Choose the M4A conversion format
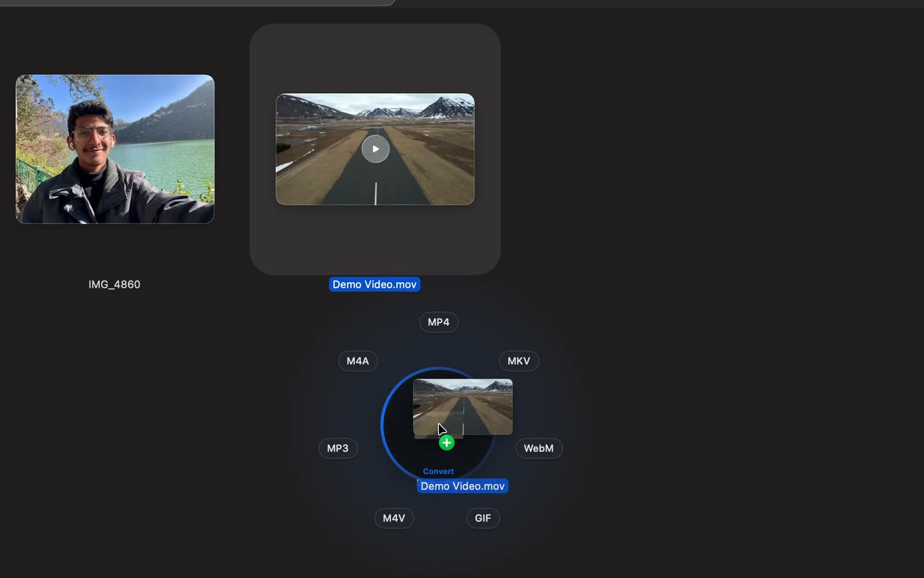The image size is (924, 578). [358, 361]
